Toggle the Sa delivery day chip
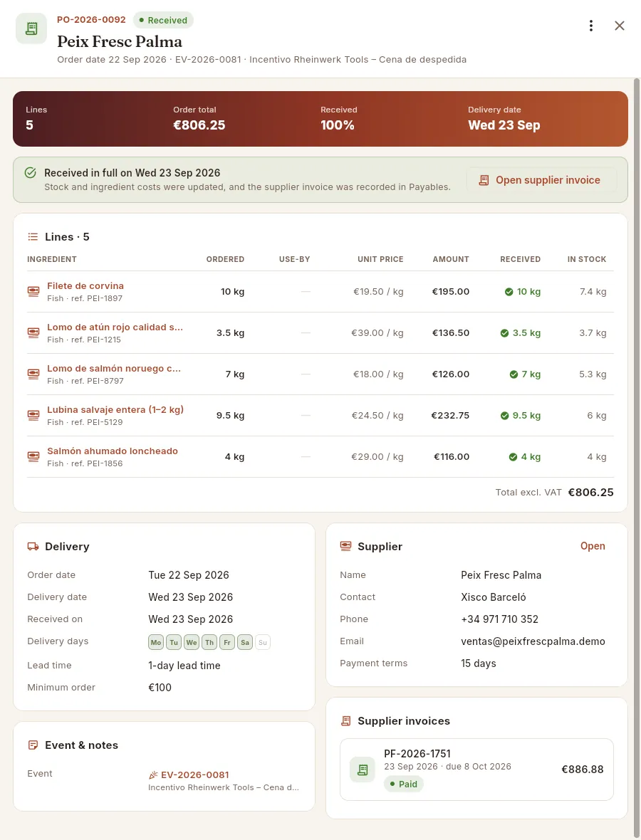Screen dimensions: 641x840 [245, 642]
